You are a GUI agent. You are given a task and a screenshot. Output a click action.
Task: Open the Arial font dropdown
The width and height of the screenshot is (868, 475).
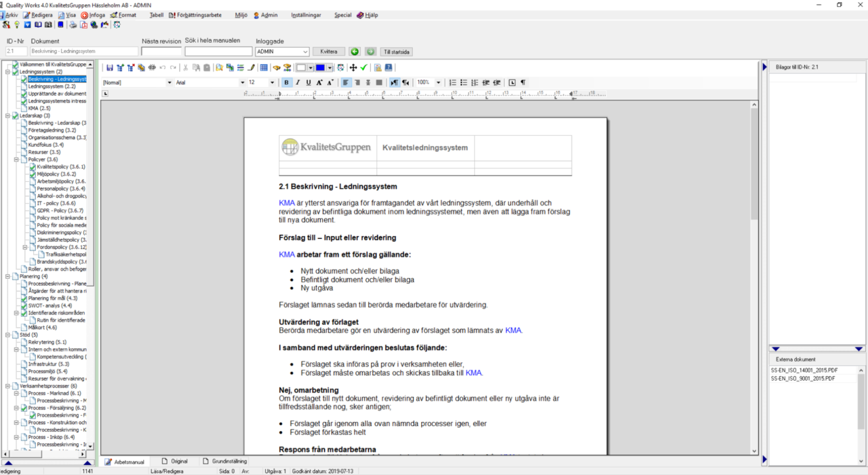tap(242, 82)
